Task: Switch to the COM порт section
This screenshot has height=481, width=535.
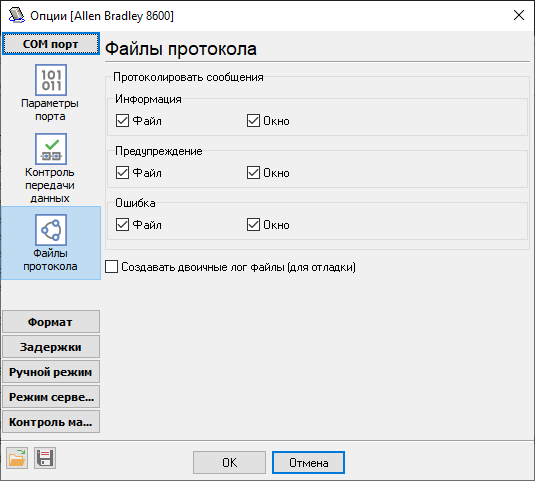Action: (51, 44)
